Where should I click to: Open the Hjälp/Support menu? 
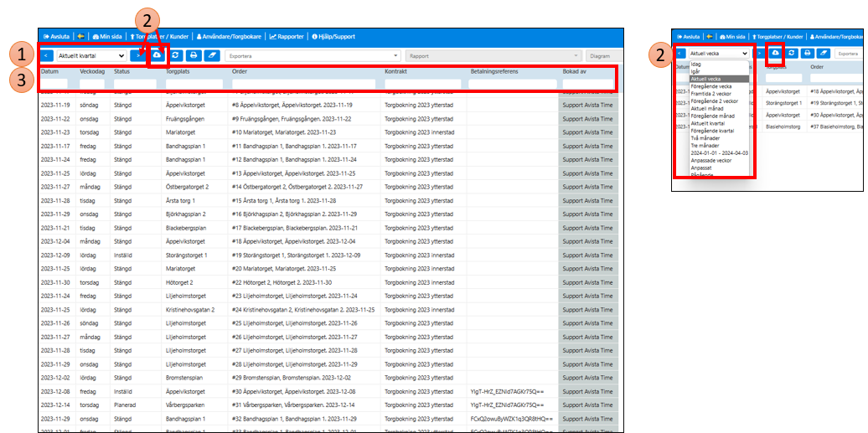[x=333, y=37]
